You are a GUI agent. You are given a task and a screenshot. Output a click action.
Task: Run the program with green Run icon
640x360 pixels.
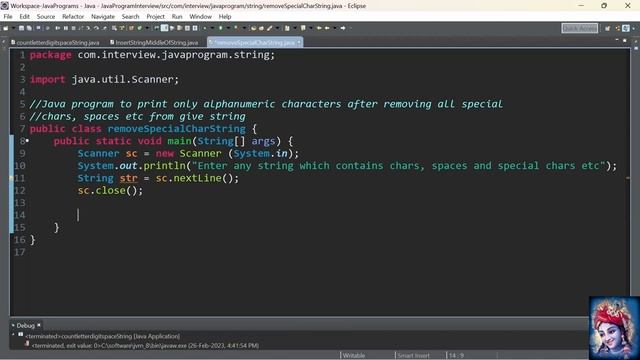221,28
